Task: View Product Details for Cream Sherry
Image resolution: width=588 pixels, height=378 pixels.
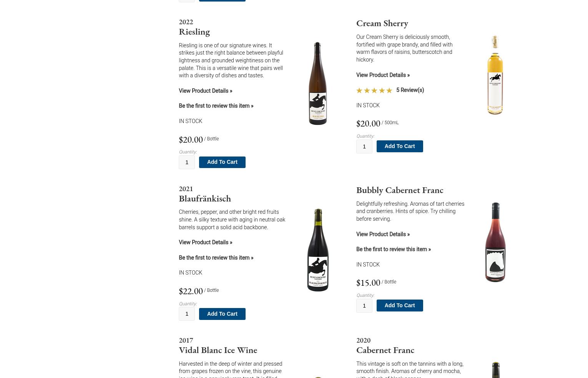Action: [383, 75]
